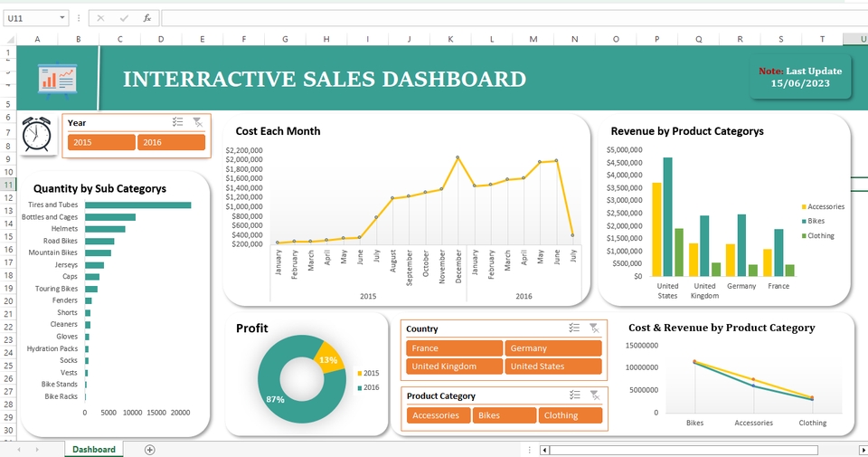Select column H header
868x457 pixels.
pos(326,39)
